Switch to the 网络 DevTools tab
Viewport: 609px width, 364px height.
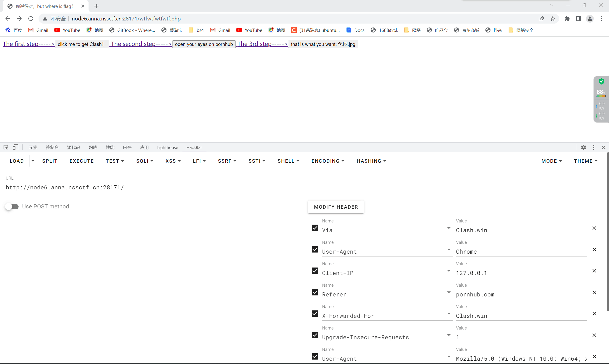[x=93, y=148]
